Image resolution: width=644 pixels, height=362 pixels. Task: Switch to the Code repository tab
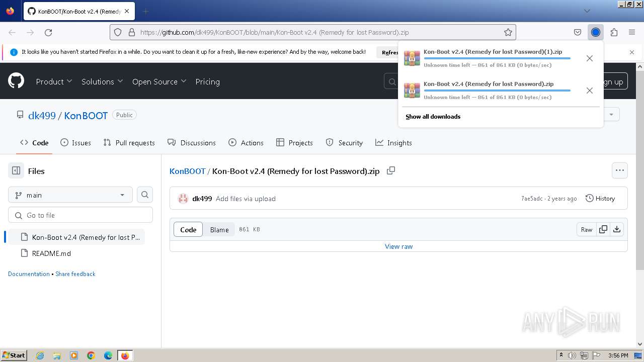[34, 143]
